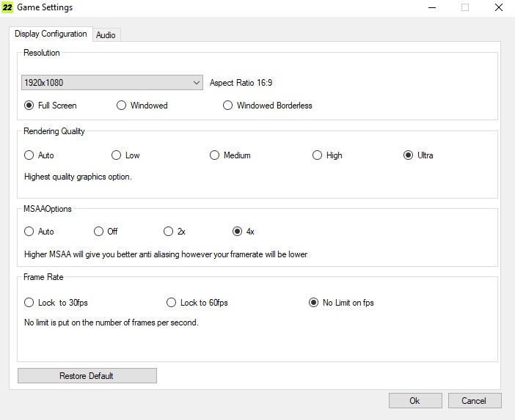This screenshot has height=420, width=515.
Task: Choose Medium rendering quality
Action: click(215, 155)
